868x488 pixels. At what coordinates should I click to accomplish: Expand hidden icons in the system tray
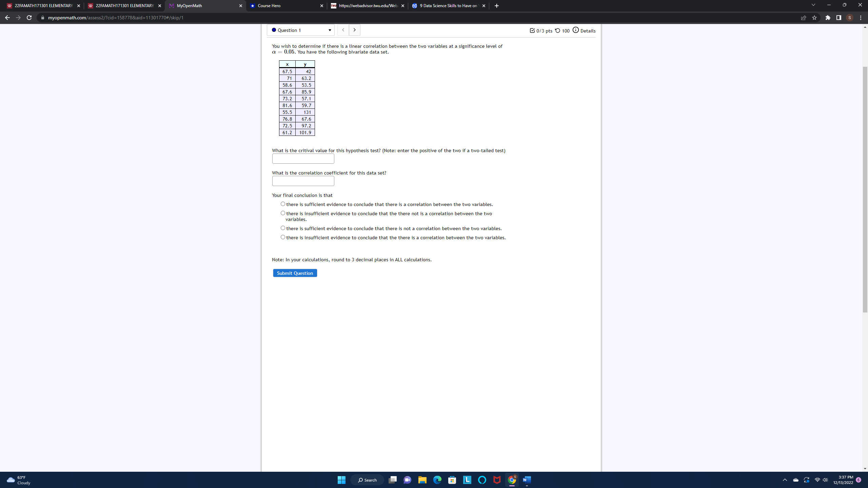(x=785, y=480)
